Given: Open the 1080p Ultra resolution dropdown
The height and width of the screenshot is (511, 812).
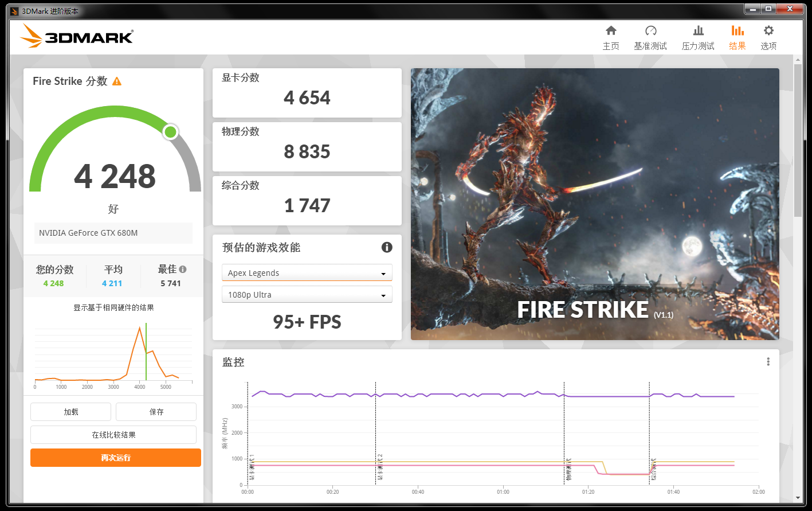Looking at the screenshot, I should tap(307, 295).
